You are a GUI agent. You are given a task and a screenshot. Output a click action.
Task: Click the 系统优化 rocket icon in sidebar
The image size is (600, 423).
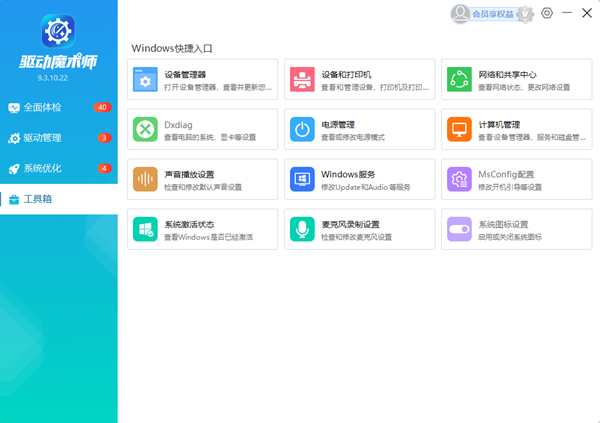tap(14, 169)
